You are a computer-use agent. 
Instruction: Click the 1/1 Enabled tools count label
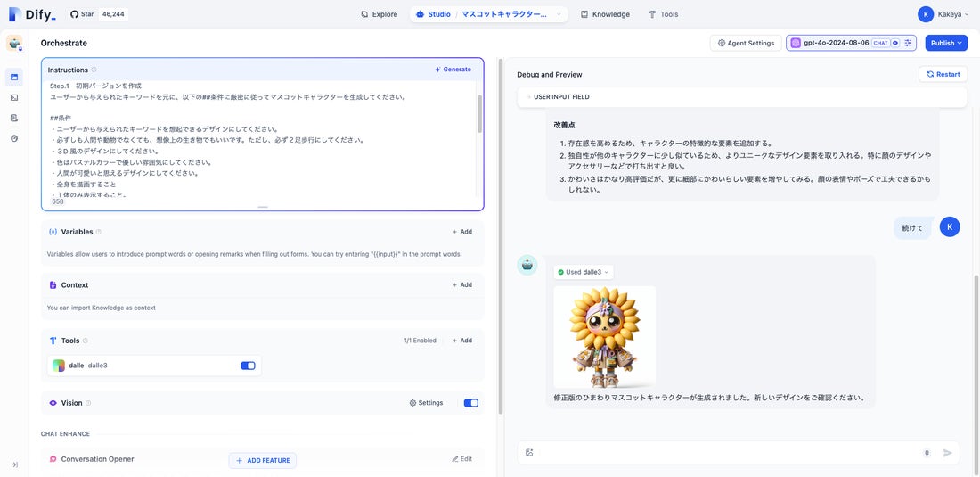(420, 341)
